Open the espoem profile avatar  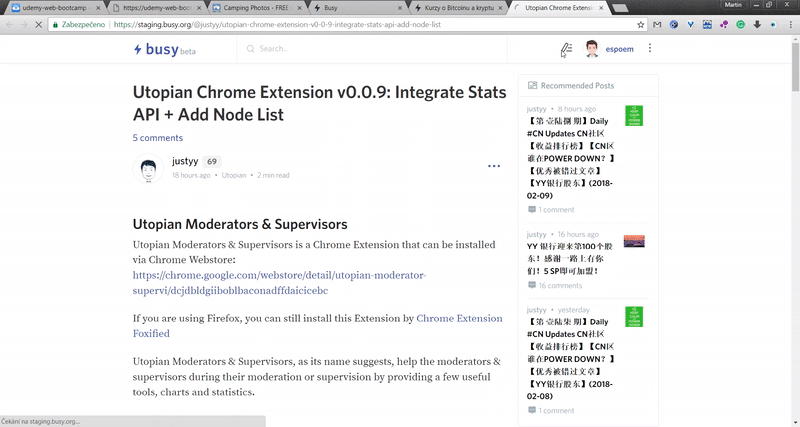click(x=592, y=49)
